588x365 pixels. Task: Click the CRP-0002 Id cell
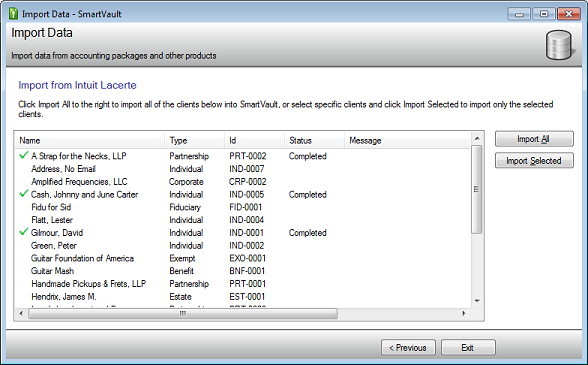[248, 182]
